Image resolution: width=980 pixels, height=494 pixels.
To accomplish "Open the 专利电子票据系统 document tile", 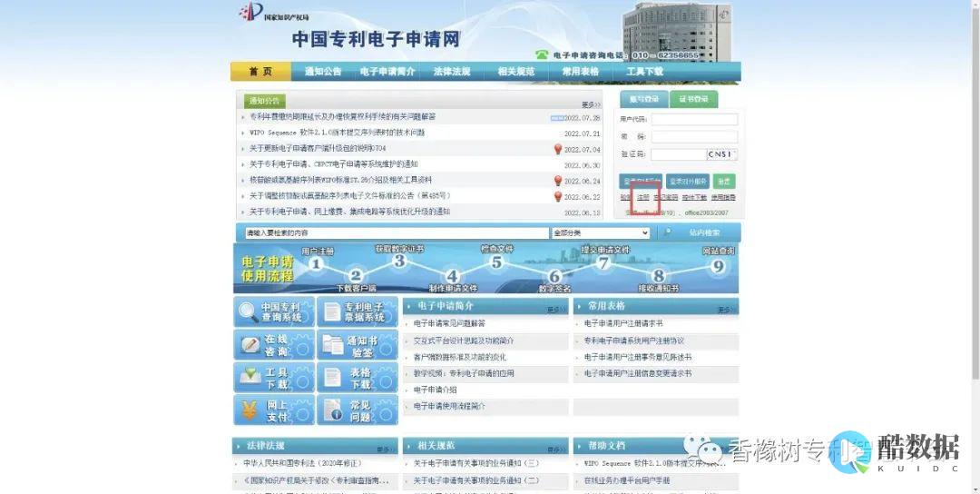I will (358, 311).
